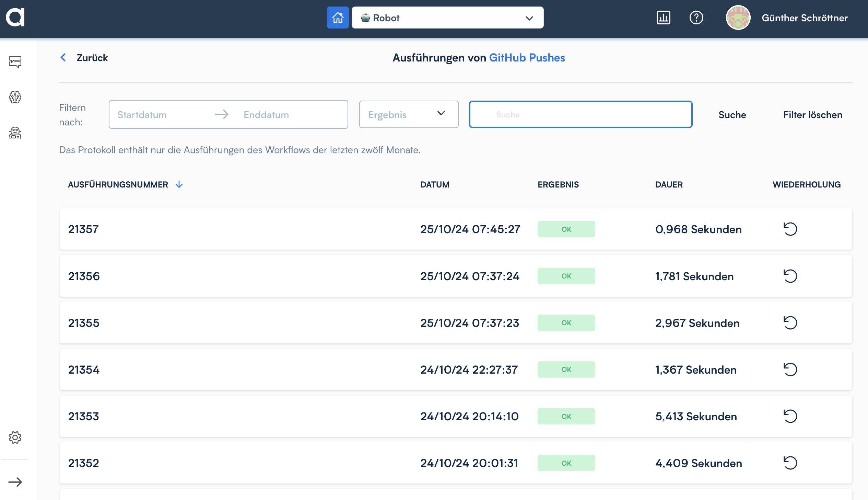Click Filter löschen
Screen dimensions: 868x500
coord(812,115)
